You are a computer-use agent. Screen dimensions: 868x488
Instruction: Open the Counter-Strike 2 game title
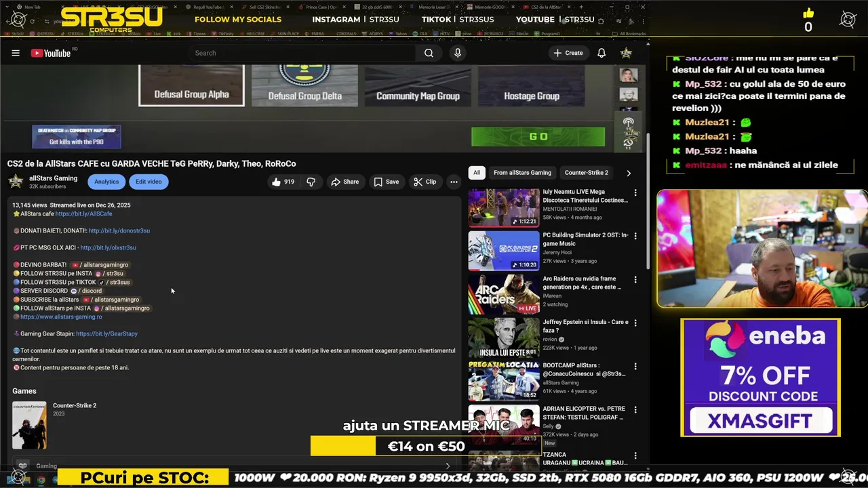75,405
